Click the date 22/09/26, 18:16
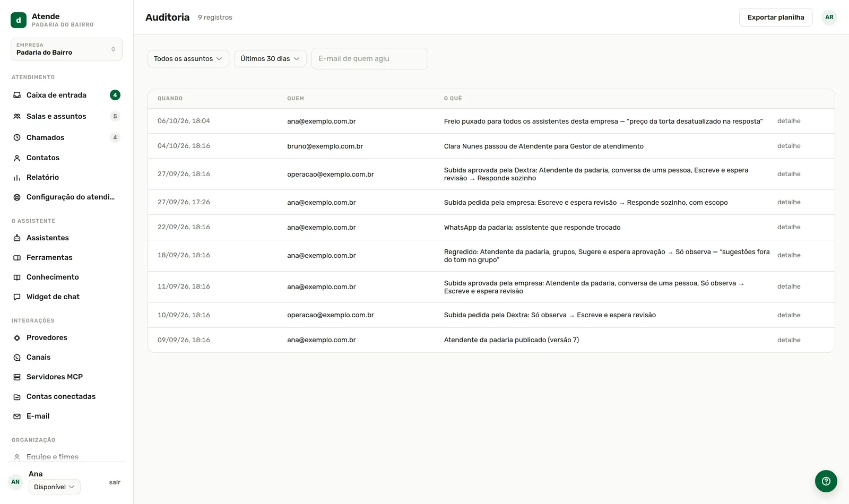Image resolution: width=849 pixels, height=504 pixels. point(184,227)
